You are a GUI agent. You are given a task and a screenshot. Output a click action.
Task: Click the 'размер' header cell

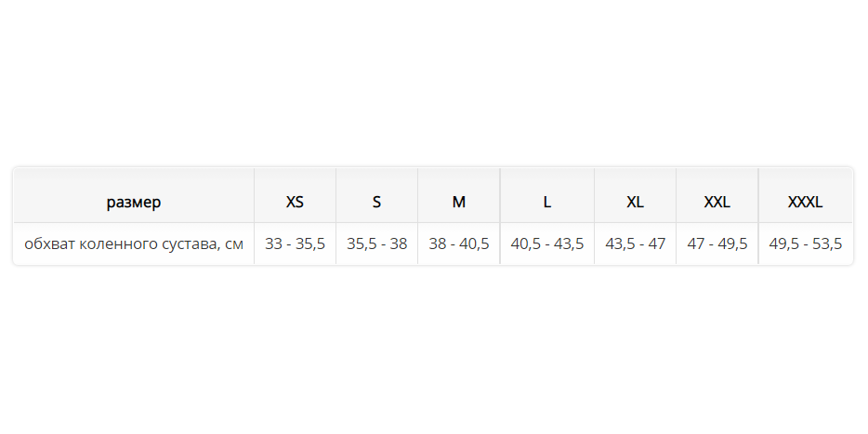click(x=134, y=202)
